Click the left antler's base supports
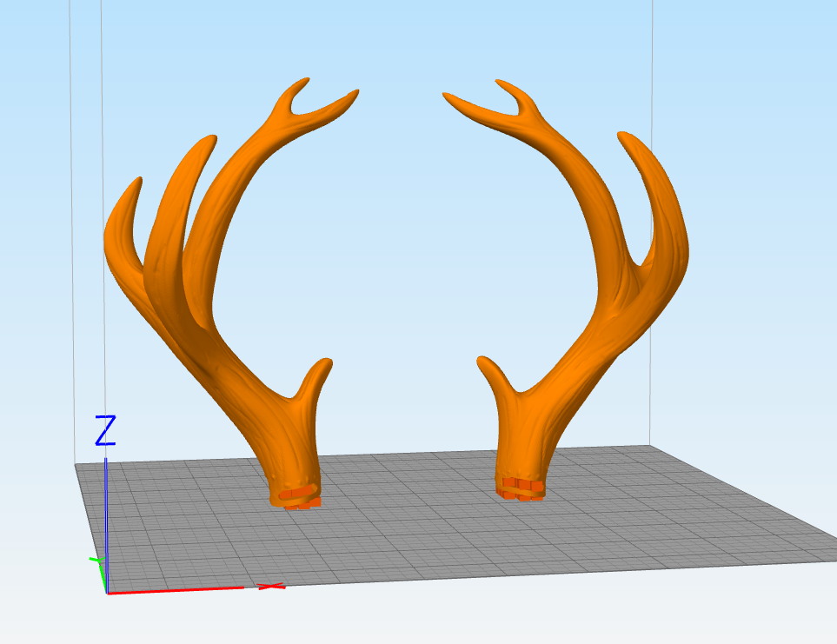The width and height of the screenshot is (837, 644). coord(301,498)
